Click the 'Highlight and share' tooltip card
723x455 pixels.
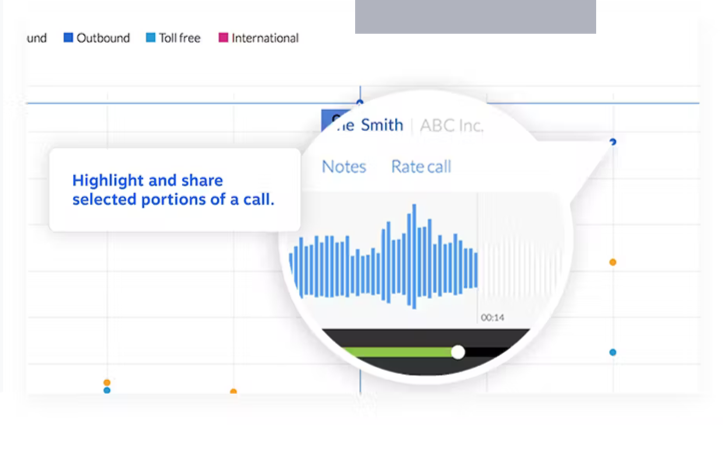pos(174,190)
